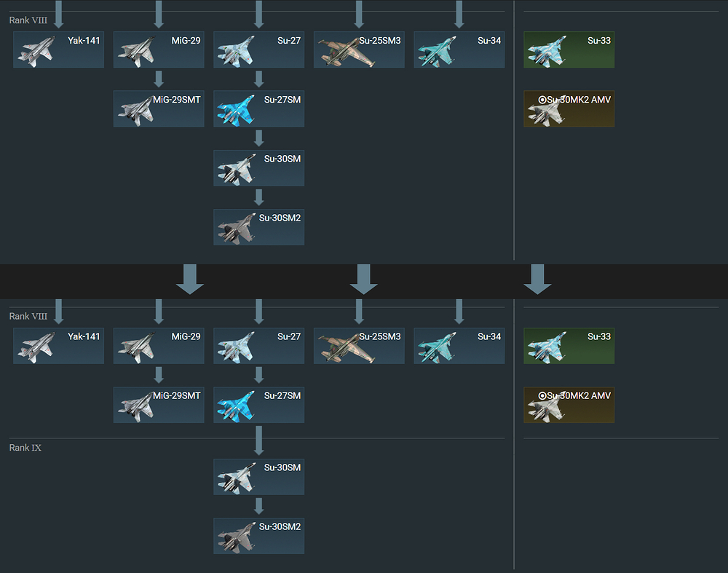This screenshot has height=573, width=728.
Task: Click the squadron Su-30MK2 AMV card in the upper tree
Action: [x=569, y=108]
